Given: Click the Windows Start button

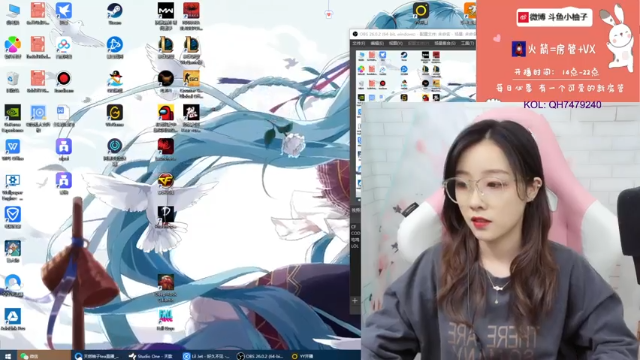Looking at the screenshot, I should 7,356.
